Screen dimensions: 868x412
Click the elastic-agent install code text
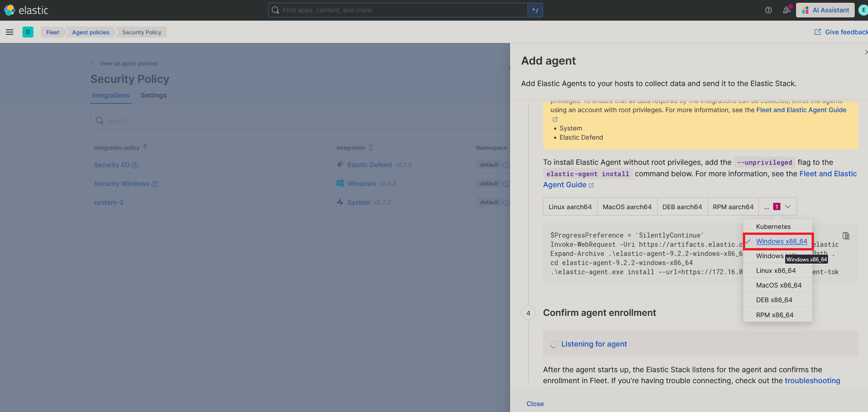[x=588, y=174]
